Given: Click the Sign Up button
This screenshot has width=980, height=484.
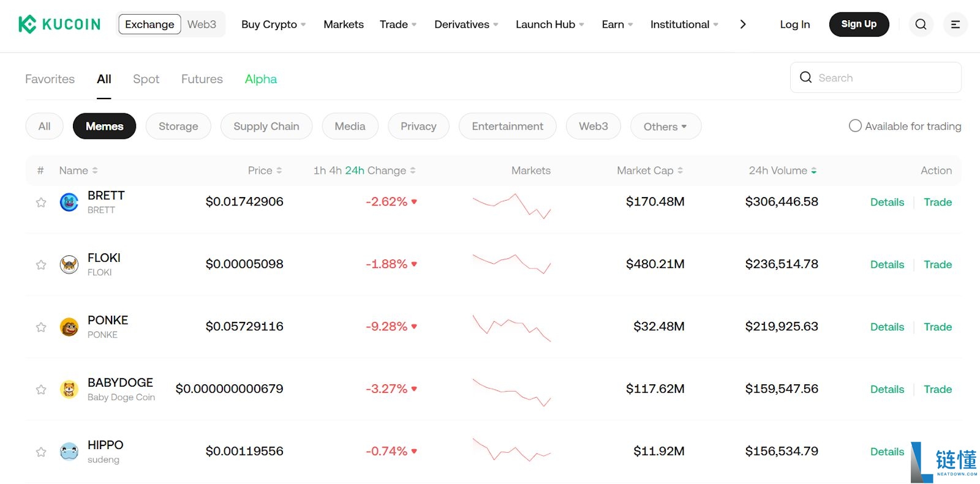Looking at the screenshot, I should (x=859, y=24).
